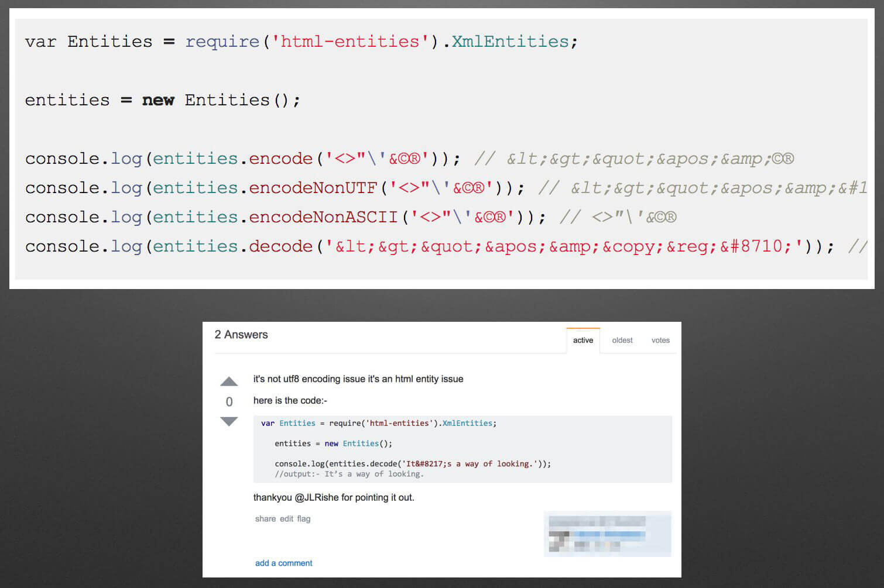
Task: Click the new Entities() declaration line
Action: point(162,99)
